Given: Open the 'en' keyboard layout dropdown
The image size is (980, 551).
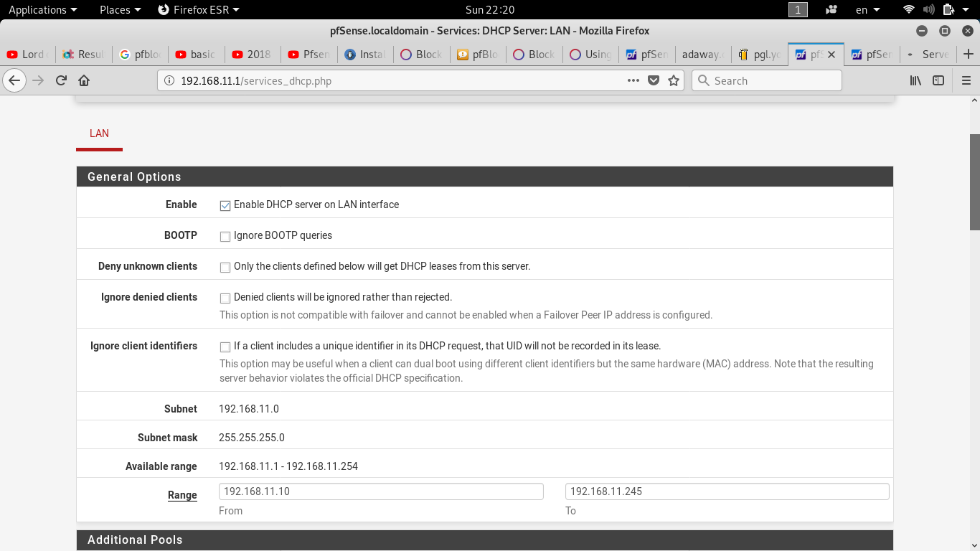Looking at the screenshot, I should point(868,9).
